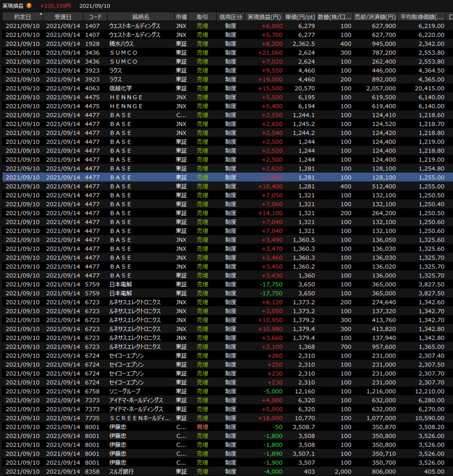
Task: Sort by the 銘柄名 column header
Action: (140, 17)
